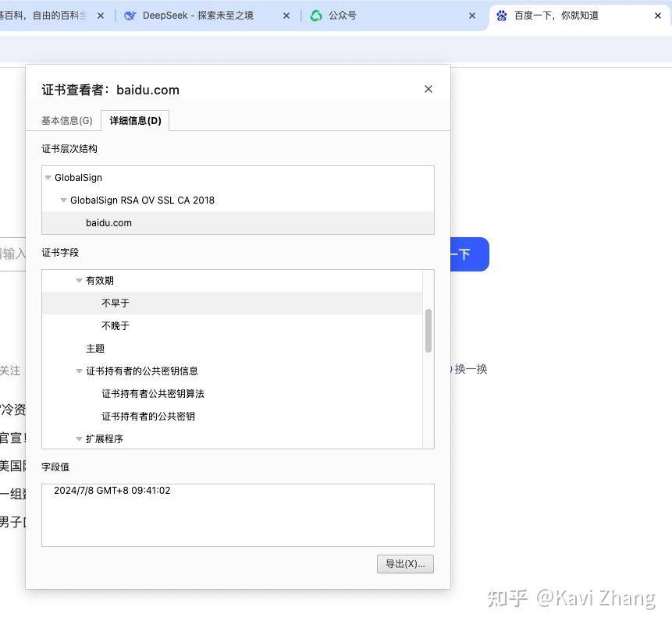Close the DeepSeek tab
672x628 pixels.
pyautogui.click(x=286, y=16)
